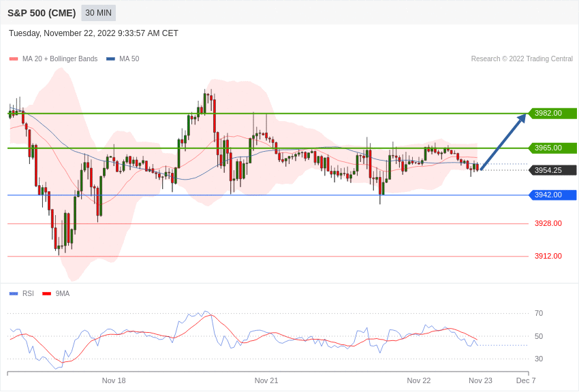Click the 3954.25 current price tag
The height and width of the screenshot is (392, 579).
[552, 170]
